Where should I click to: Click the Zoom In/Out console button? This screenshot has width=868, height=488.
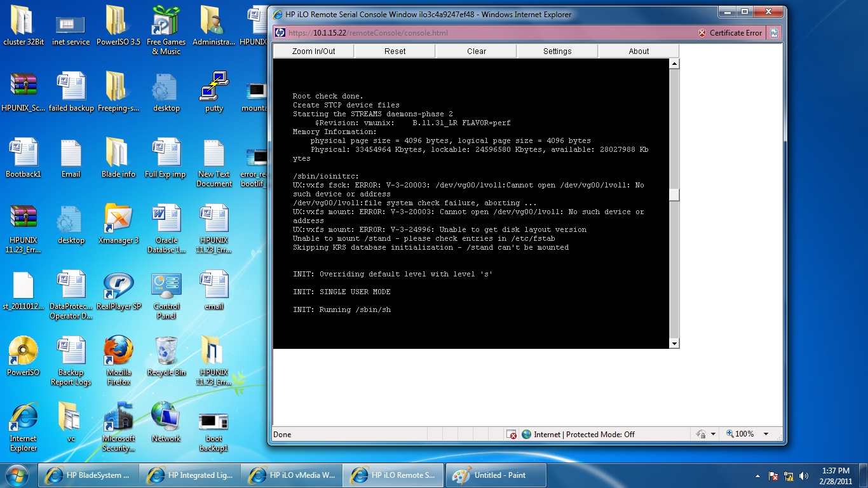coord(313,51)
